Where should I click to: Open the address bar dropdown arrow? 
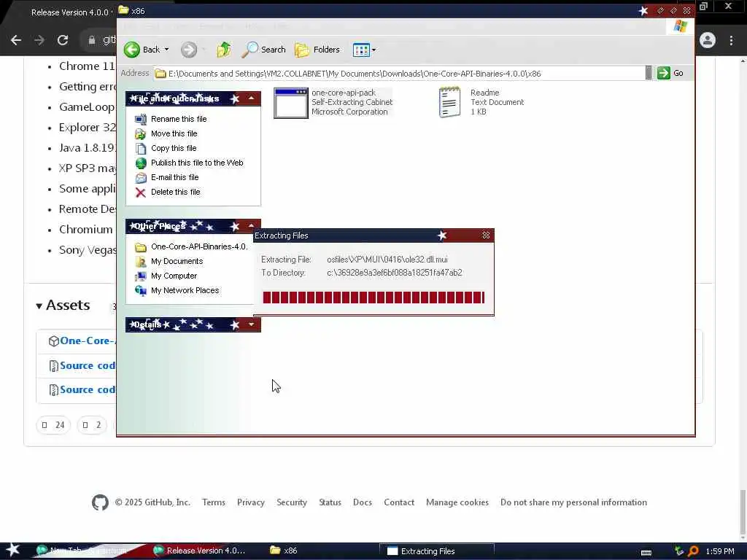(x=649, y=73)
